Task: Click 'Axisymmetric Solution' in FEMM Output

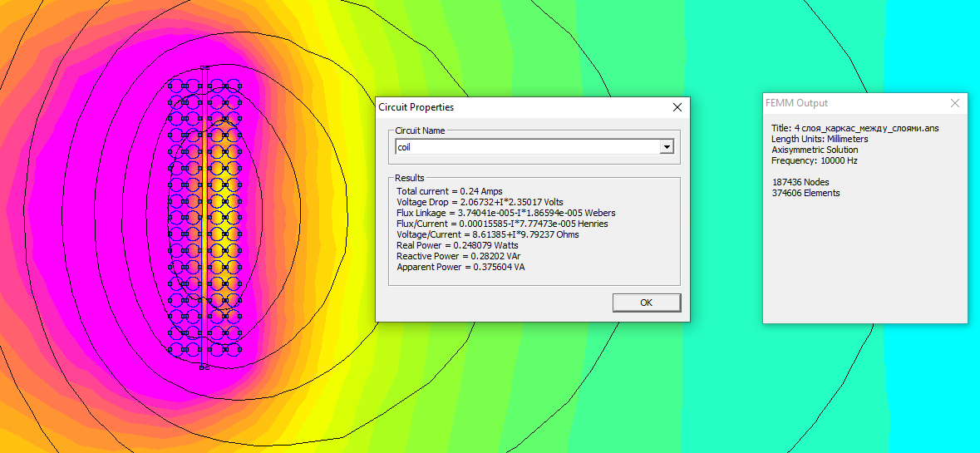Action: (815, 150)
